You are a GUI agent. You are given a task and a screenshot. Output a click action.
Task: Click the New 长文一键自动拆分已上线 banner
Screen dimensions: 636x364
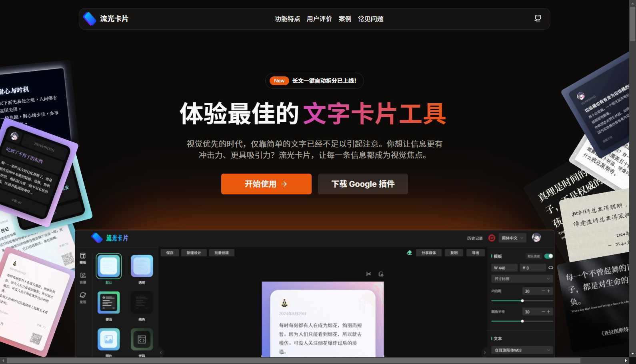pyautogui.click(x=314, y=81)
